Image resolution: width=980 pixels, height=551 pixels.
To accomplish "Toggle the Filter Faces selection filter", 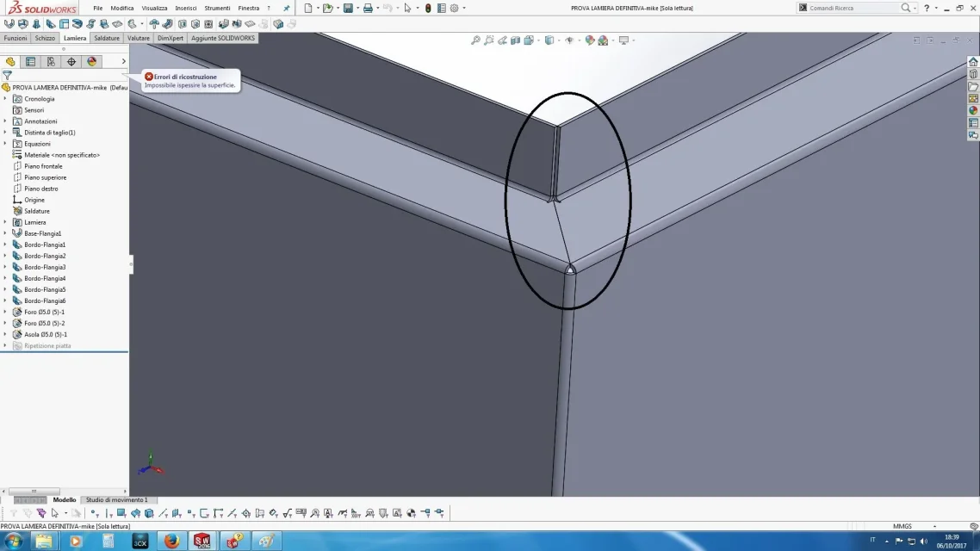I will tap(122, 513).
